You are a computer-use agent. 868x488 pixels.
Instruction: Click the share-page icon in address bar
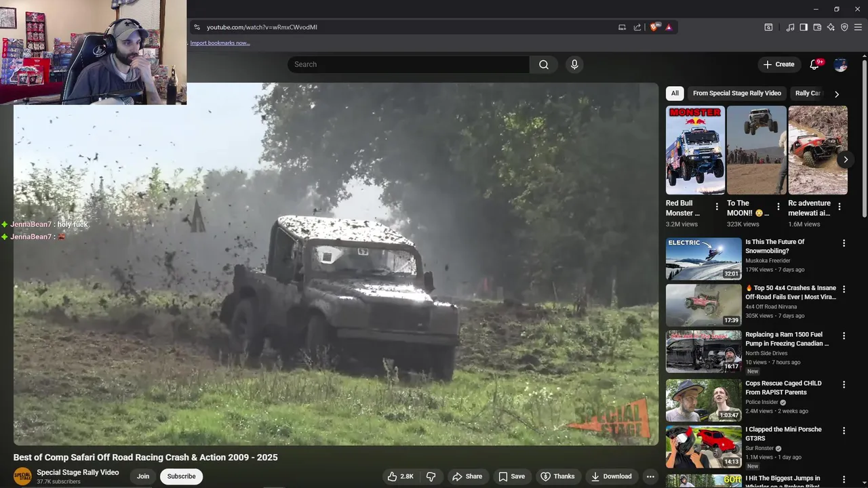pos(637,27)
